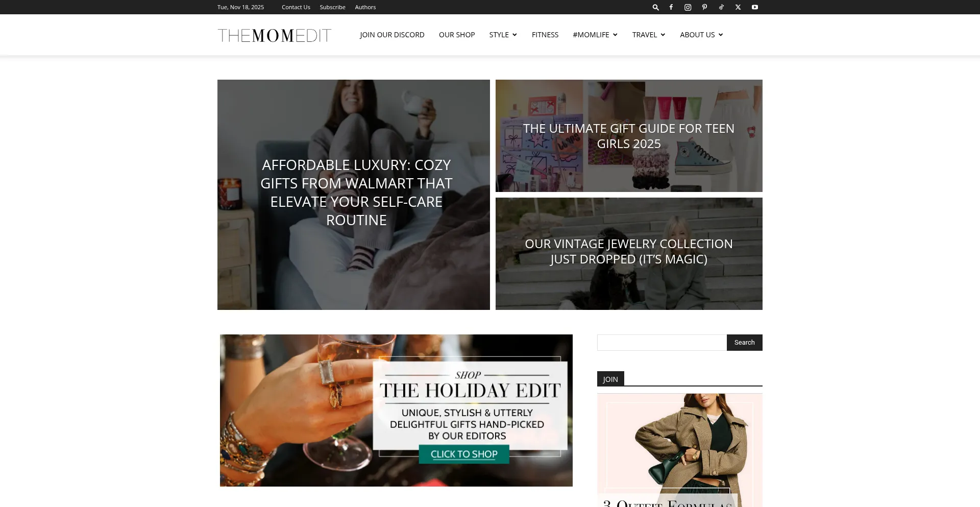Open the TikTok icon link

tap(721, 7)
